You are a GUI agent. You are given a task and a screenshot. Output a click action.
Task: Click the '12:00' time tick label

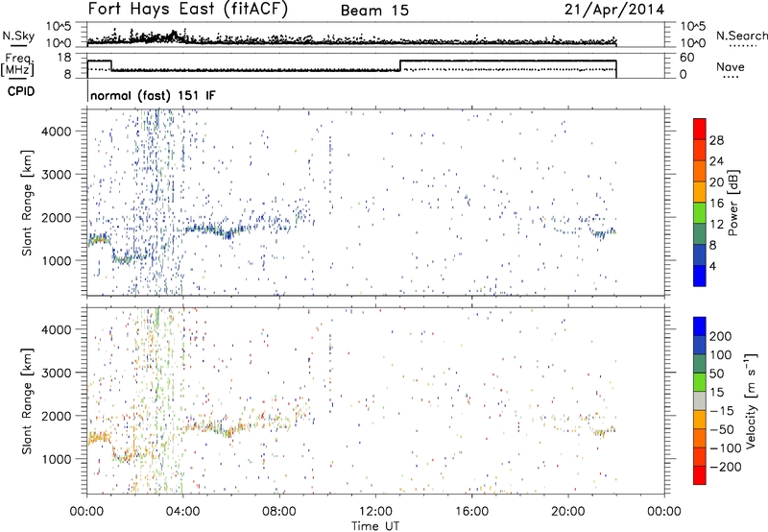pyautogui.click(x=375, y=512)
